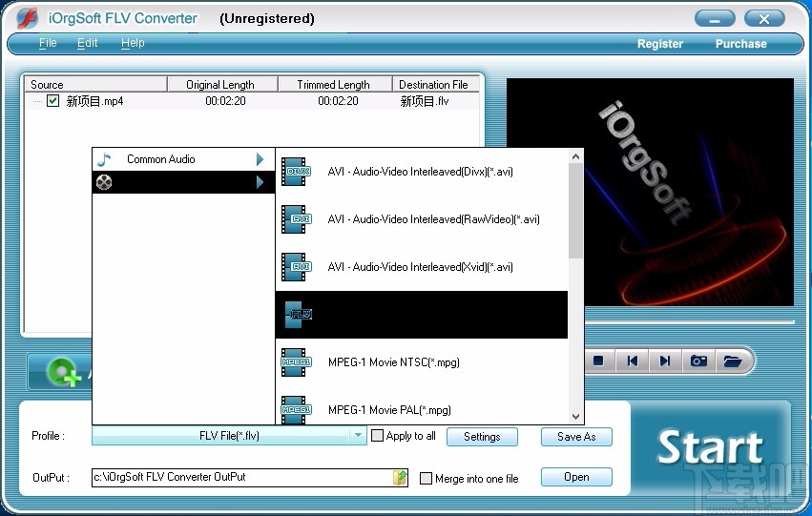Minimize the converter window
Screen dimensions: 812x516
point(715,19)
